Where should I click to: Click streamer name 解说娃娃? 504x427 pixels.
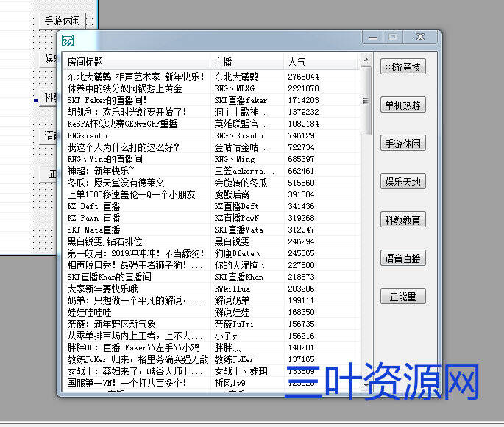coord(232,313)
